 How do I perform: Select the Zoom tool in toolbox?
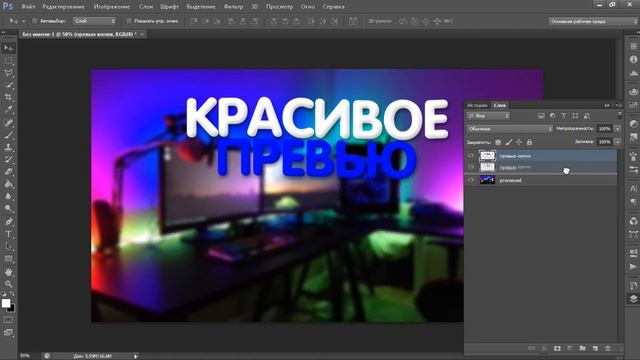(8, 284)
